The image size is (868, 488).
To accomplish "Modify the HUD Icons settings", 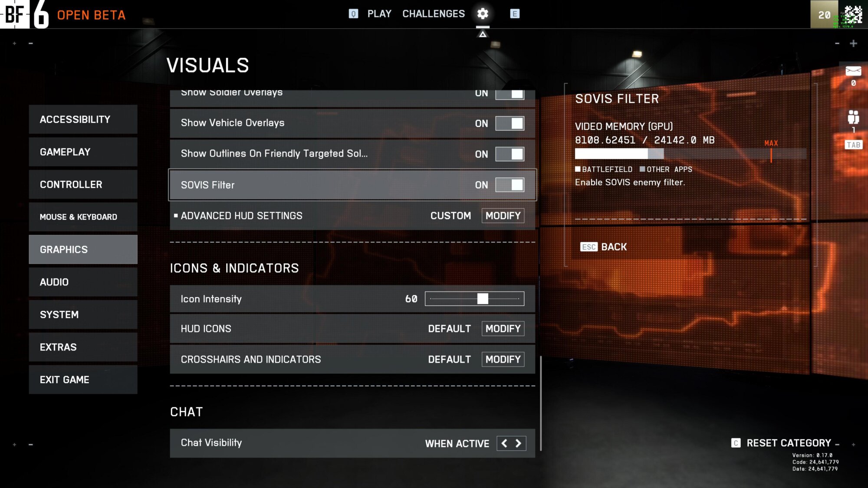I will pos(503,328).
